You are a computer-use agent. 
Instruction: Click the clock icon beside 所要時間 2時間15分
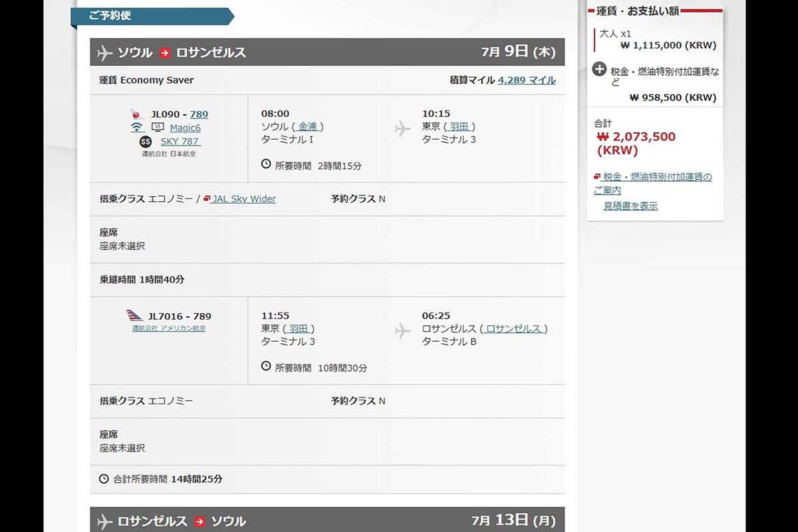(266, 164)
